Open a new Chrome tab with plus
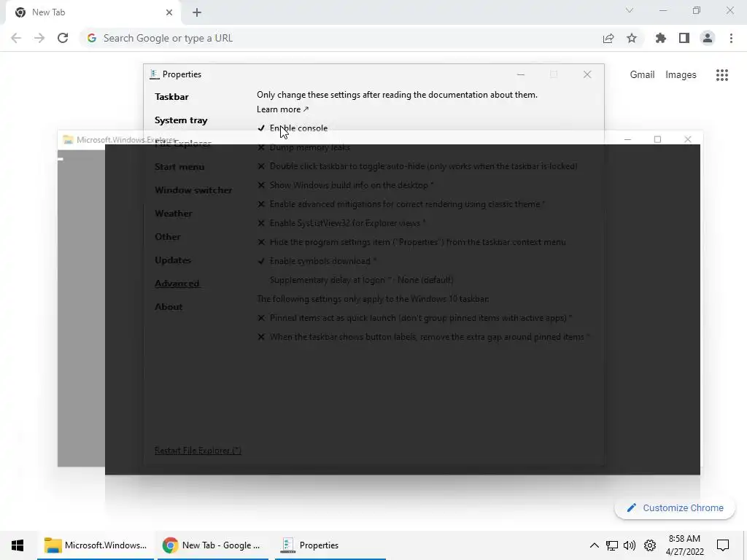 coord(197,12)
